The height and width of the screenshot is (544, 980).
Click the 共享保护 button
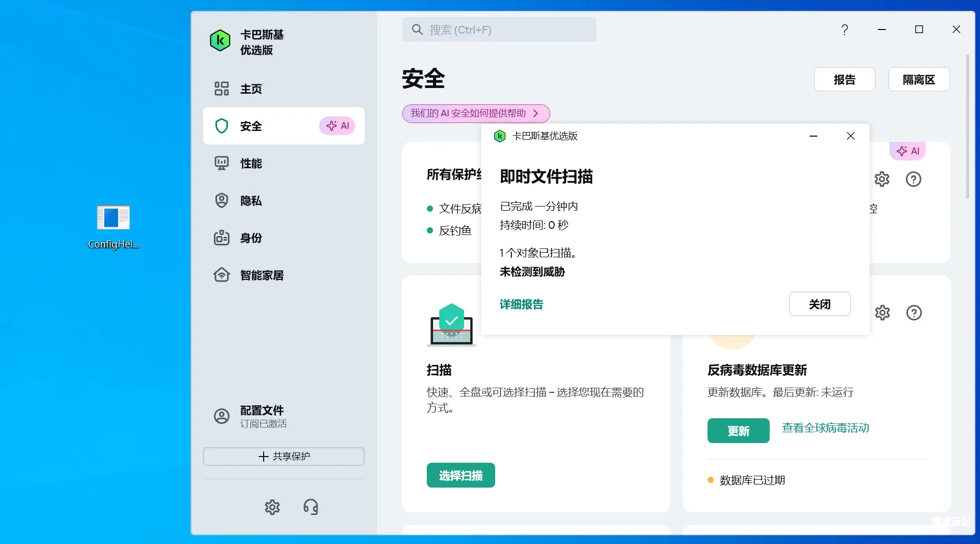(283, 456)
